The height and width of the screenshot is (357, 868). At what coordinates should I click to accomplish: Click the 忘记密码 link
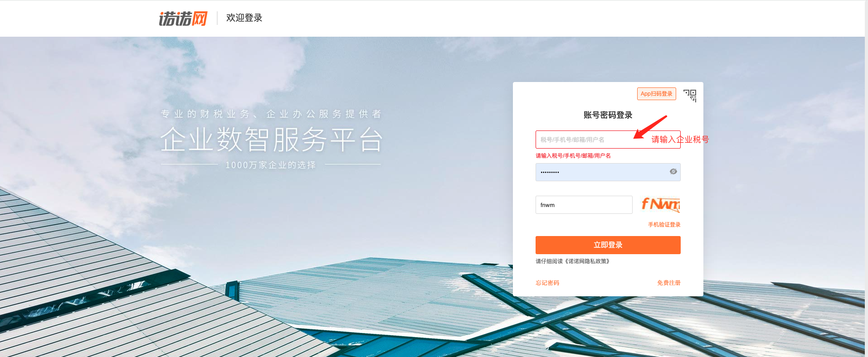547,283
